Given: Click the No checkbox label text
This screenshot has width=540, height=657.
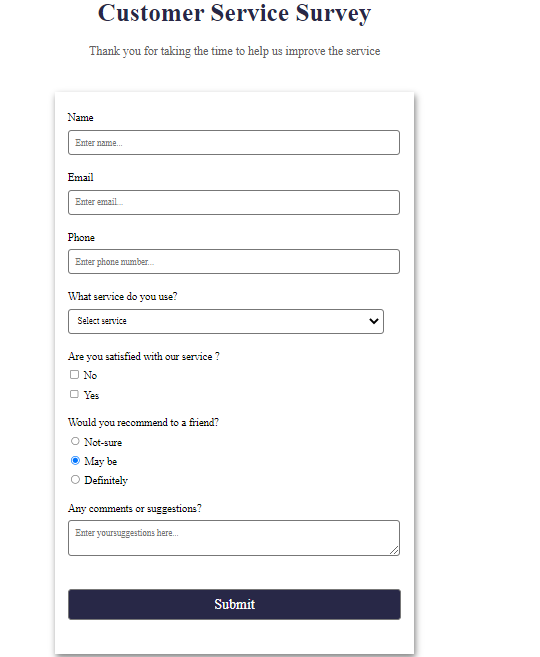Looking at the screenshot, I should pyautogui.click(x=90, y=375).
